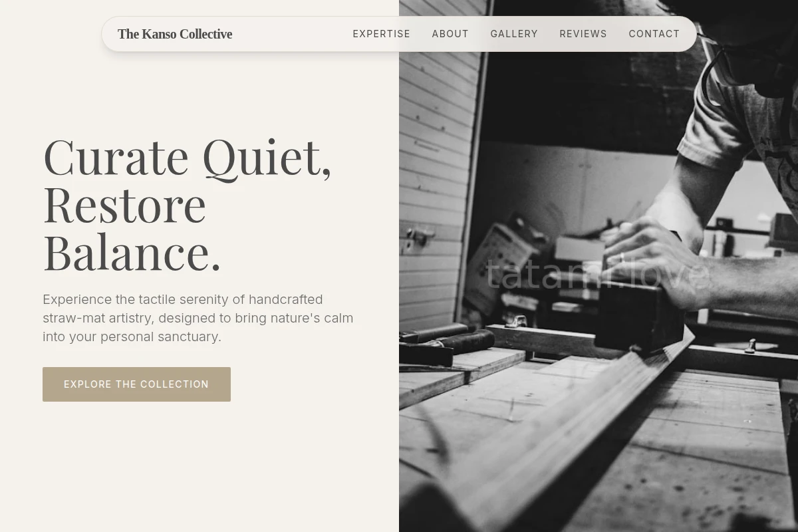The width and height of the screenshot is (798, 532).
Task: Click the empty navbar area beside logo
Action: tap(293, 34)
